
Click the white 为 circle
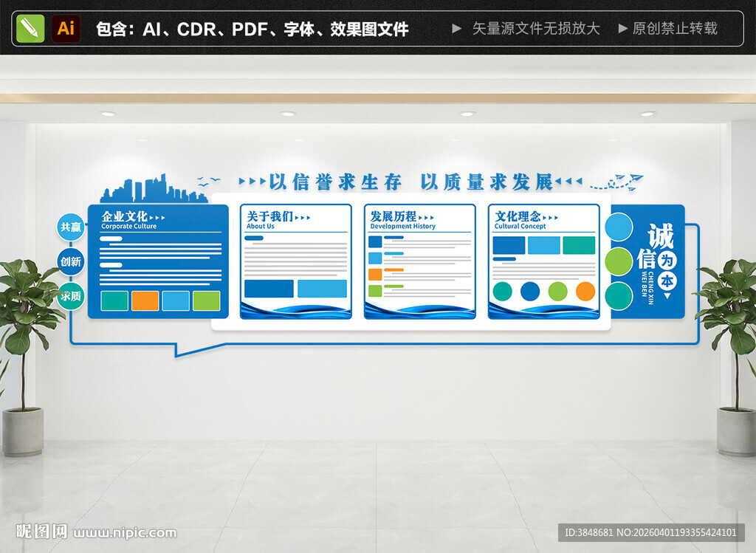tap(667, 261)
